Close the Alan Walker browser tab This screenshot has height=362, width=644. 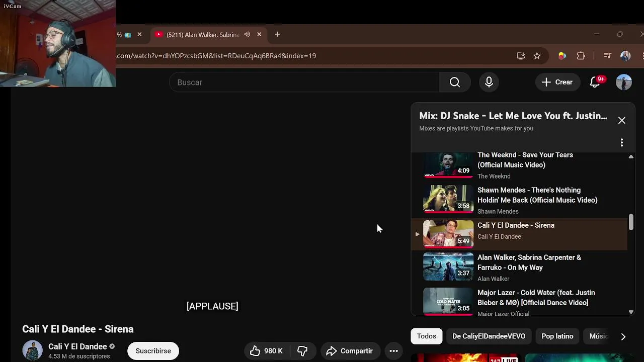pyautogui.click(x=259, y=34)
